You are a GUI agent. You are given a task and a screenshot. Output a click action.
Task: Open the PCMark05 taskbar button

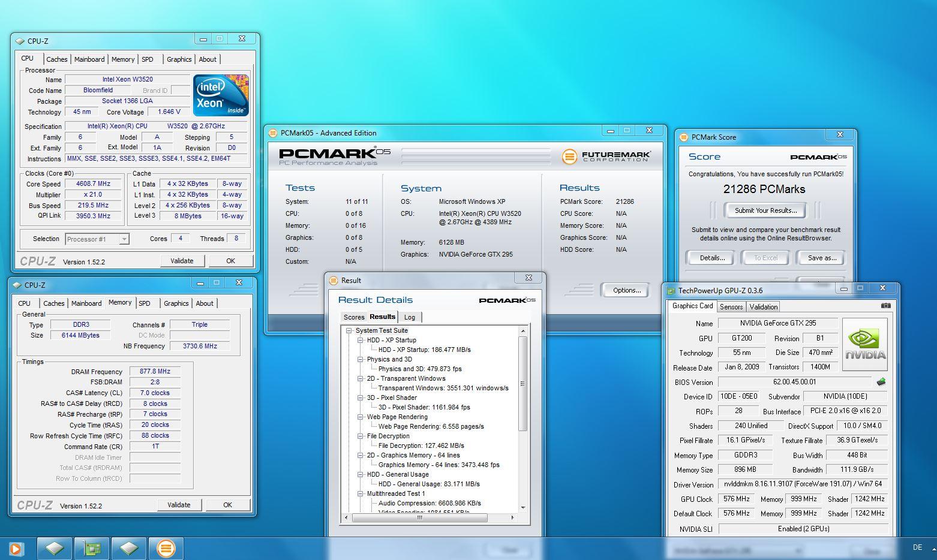click(x=166, y=548)
